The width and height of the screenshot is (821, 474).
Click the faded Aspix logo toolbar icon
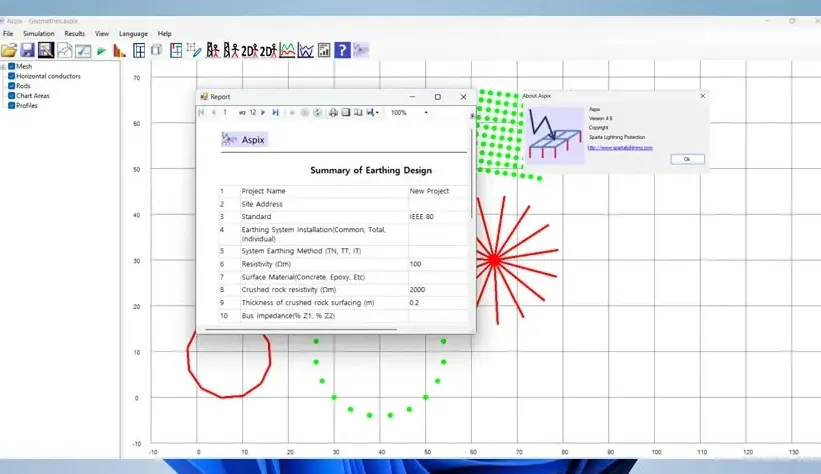361,50
